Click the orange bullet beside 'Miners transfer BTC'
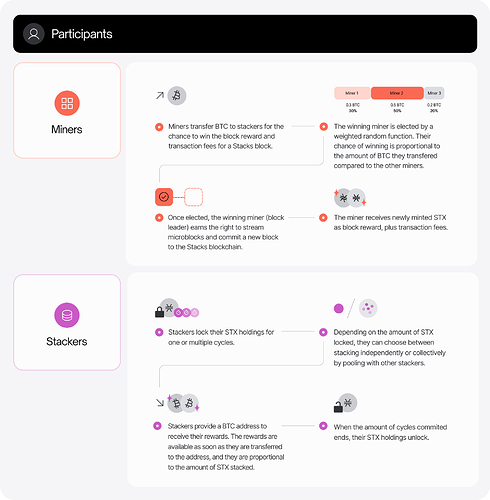 tap(159, 127)
